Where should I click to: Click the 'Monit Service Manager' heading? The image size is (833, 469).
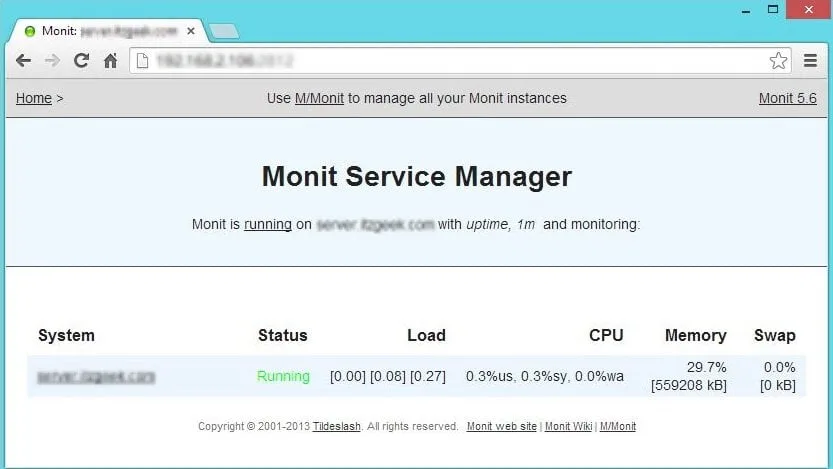pyautogui.click(x=416, y=176)
